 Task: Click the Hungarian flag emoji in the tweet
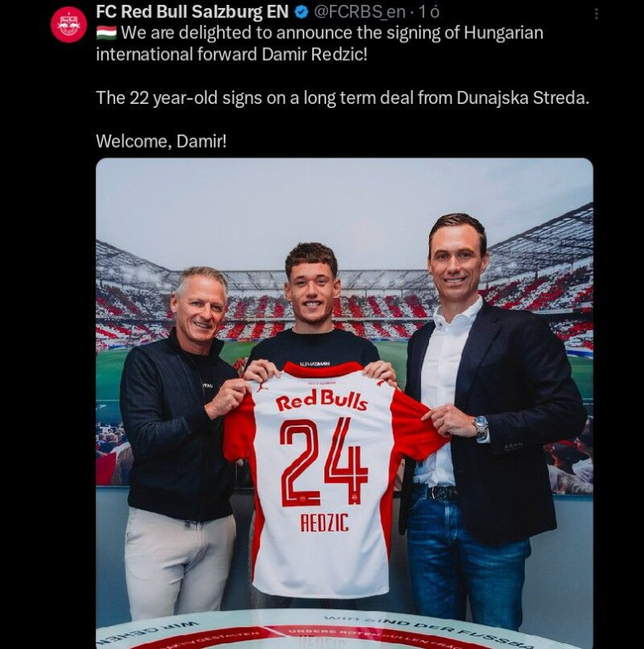(106, 33)
